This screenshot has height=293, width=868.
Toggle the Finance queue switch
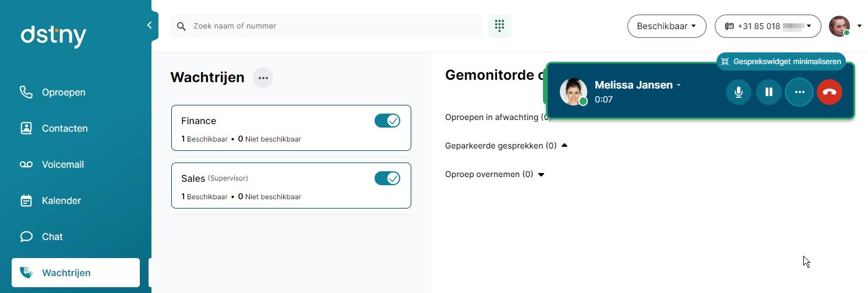coord(387,121)
